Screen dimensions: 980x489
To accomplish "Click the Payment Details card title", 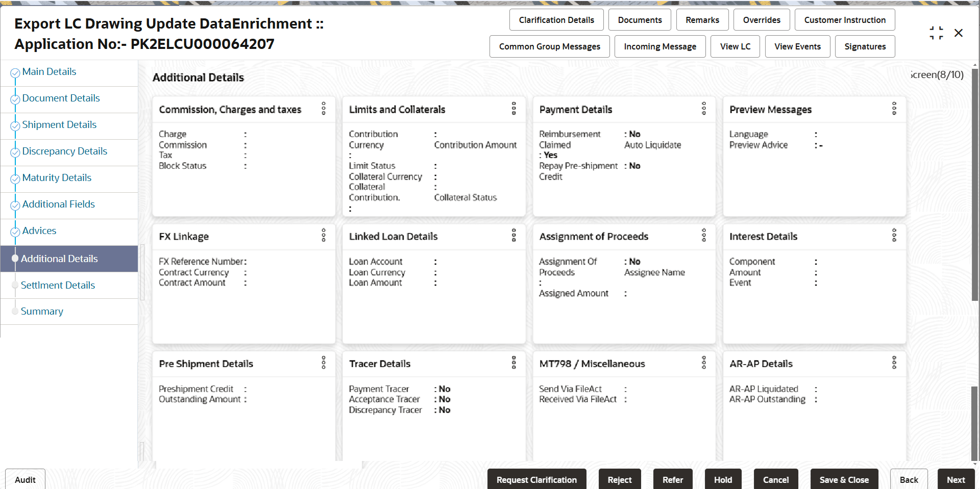I will click(576, 110).
